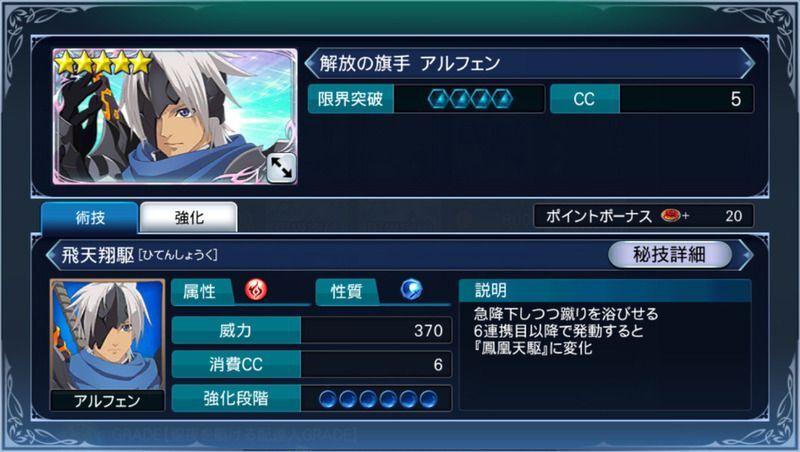Click the red point bonus coin icon

point(671,216)
